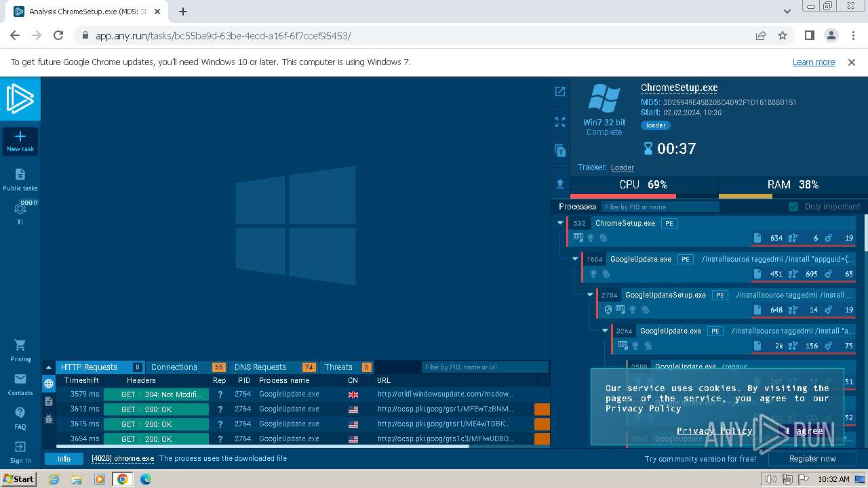The height and width of the screenshot is (488, 868).
Task: Open the share/external link icon
Action: (560, 91)
